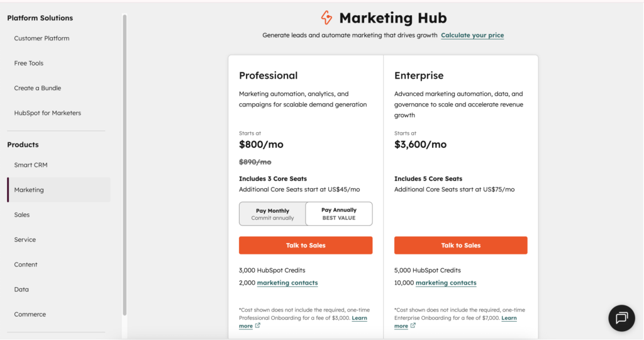
Task: Open Sales product in sidebar
Action: (22, 215)
